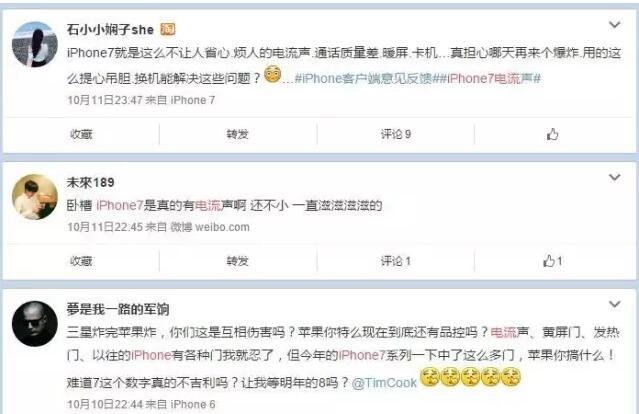Open 评论 1 on 未來189's post
This screenshot has height=414, width=639.
tap(396, 261)
